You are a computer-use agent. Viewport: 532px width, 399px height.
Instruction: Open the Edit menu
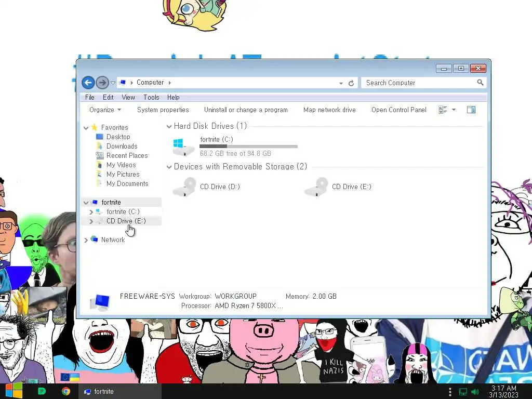click(108, 97)
